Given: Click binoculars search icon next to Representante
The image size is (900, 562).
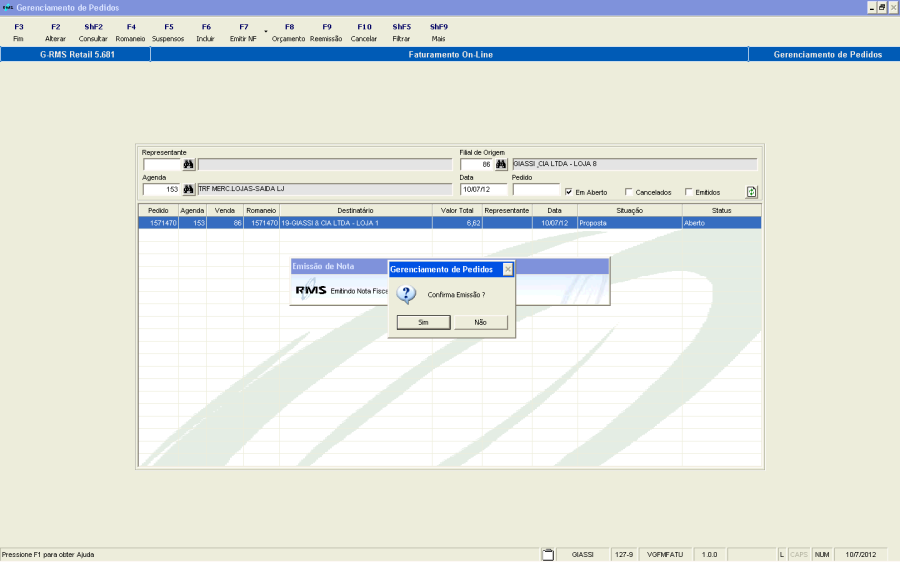Looking at the screenshot, I should [x=189, y=165].
